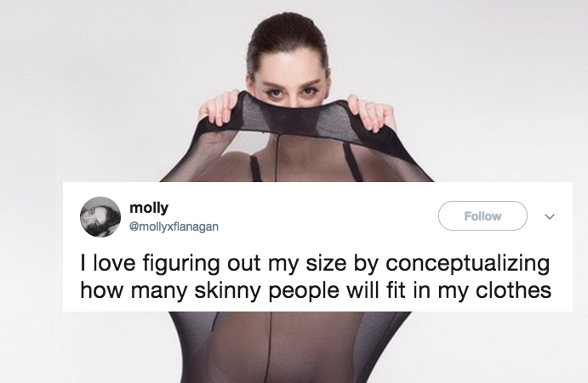
Task: Click the tweet's second line about skinny people
Action: [x=316, y=290]
